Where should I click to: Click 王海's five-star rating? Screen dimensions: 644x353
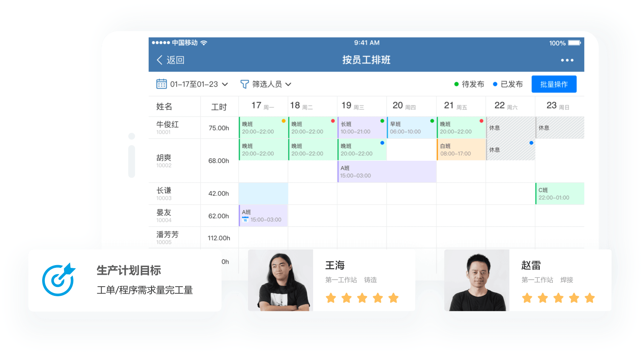(362, 298)
